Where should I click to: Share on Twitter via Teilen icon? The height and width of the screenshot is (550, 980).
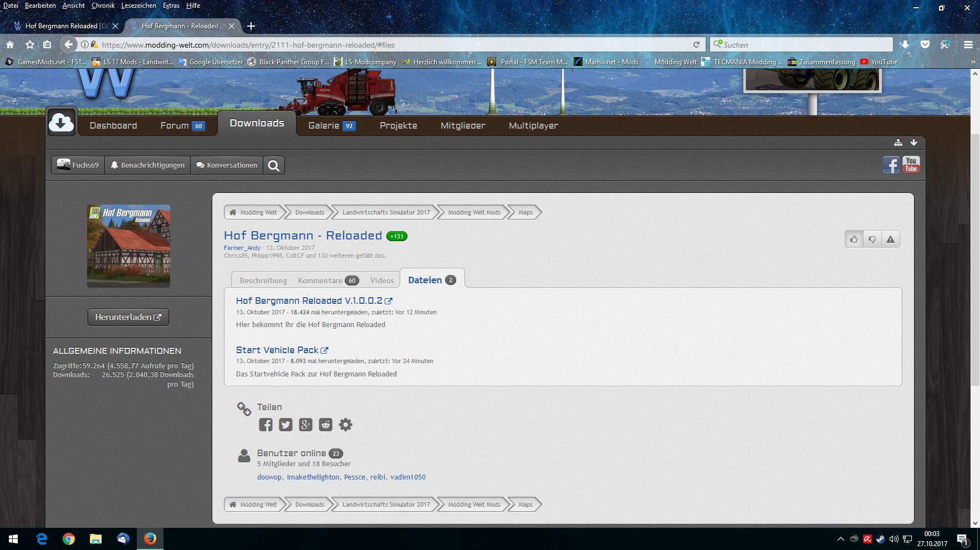[285, 425]
